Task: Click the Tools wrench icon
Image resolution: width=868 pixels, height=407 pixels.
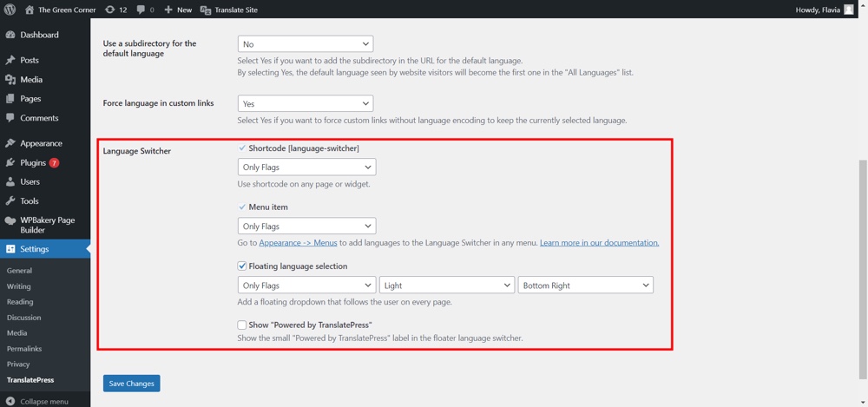Action: (10, 201)
